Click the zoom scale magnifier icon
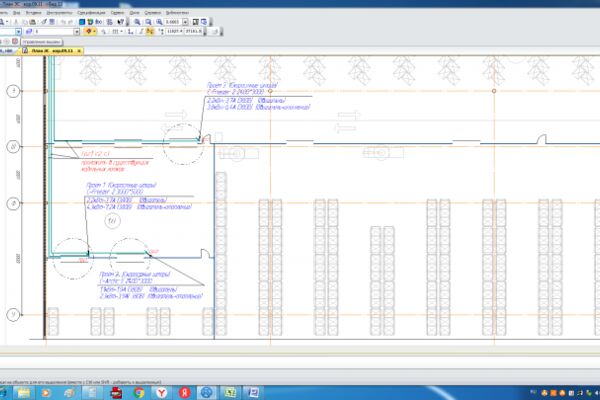This screenshot has height=400, width=600. (159, 22)
